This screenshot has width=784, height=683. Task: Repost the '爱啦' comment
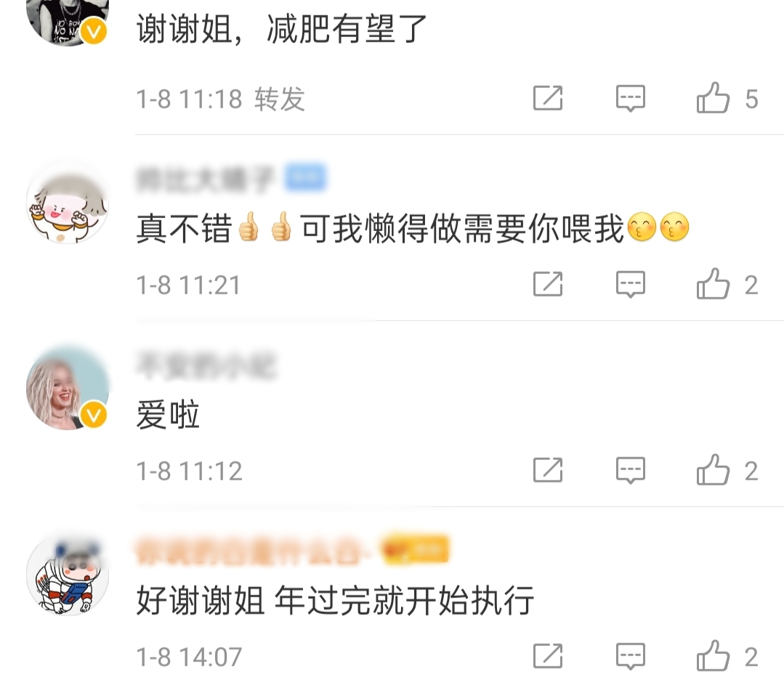pyautogui.click(x=548, y=470)
